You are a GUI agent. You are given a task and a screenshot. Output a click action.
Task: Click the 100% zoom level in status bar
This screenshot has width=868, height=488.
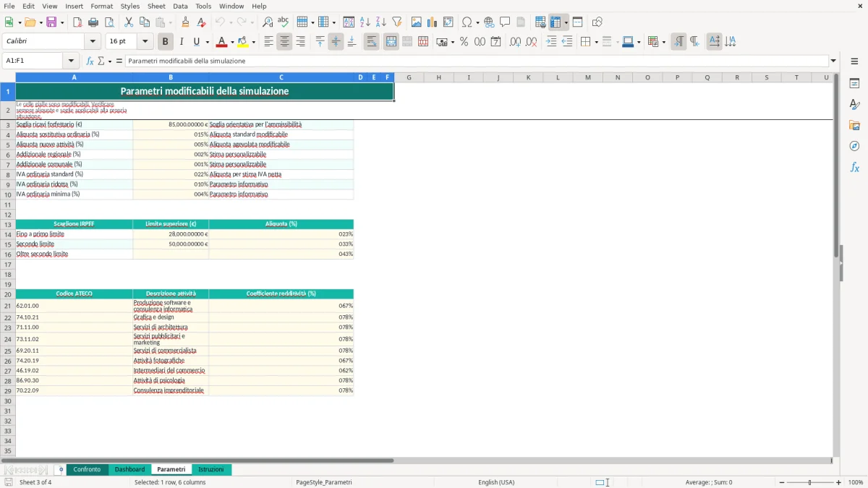coord(856,482)
